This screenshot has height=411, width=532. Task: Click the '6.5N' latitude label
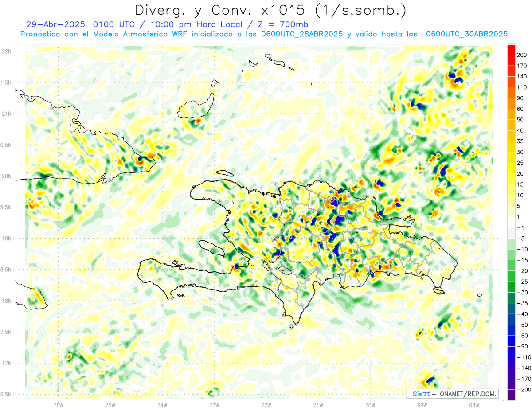(x=6, y=394)
